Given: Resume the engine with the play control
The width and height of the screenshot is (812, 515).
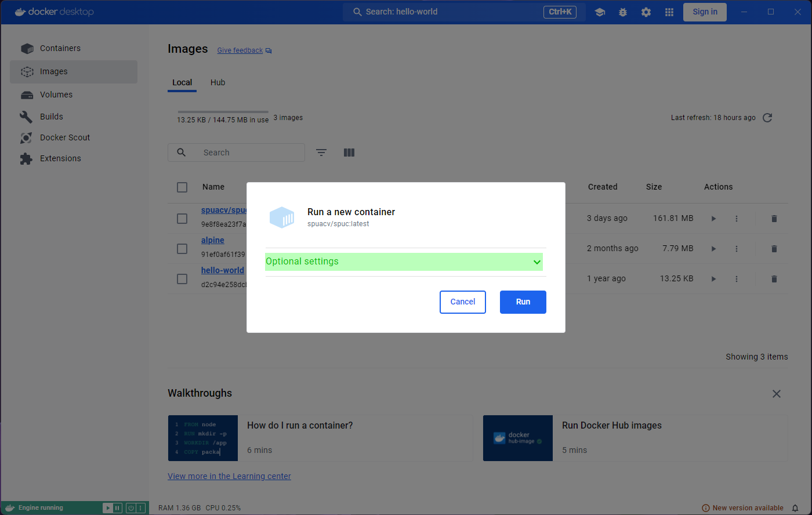Looking at the screenshot, I should (107, 508).
